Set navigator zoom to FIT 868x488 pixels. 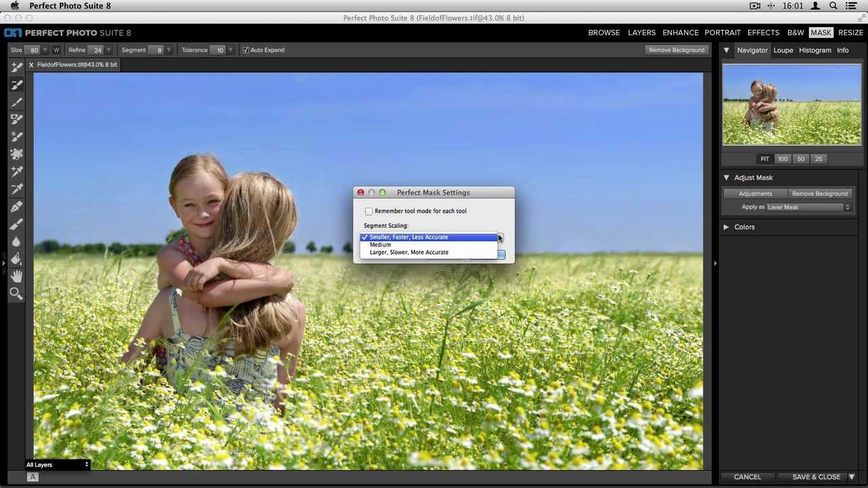coord(765,159)
